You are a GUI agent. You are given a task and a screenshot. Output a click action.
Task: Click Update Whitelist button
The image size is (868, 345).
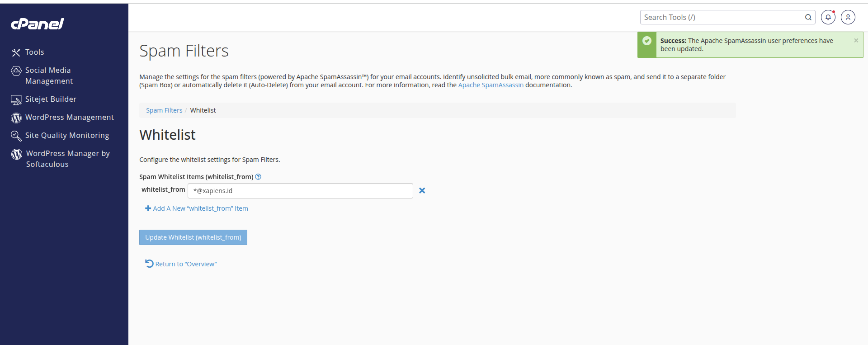click(193, 237)
